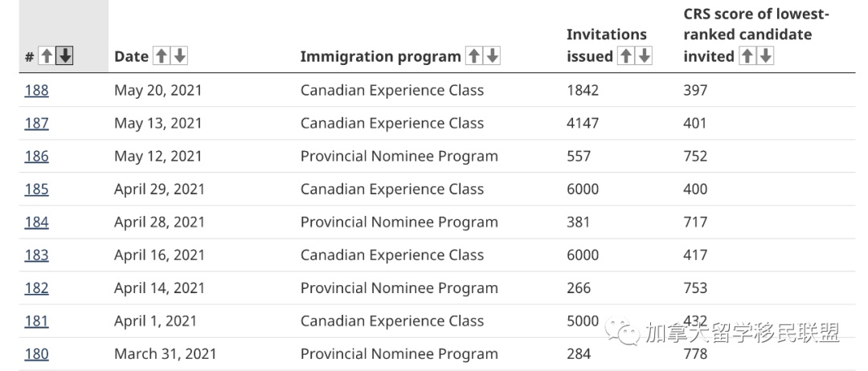Open draw number 185 link
This screenshot has height=371, width=868.
36,189
